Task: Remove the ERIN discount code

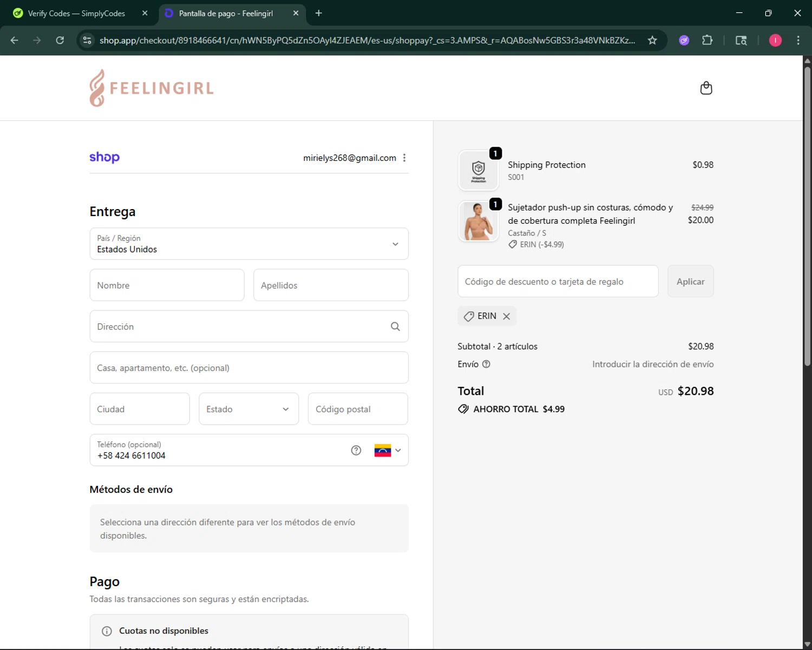Action: coord(507,316)
